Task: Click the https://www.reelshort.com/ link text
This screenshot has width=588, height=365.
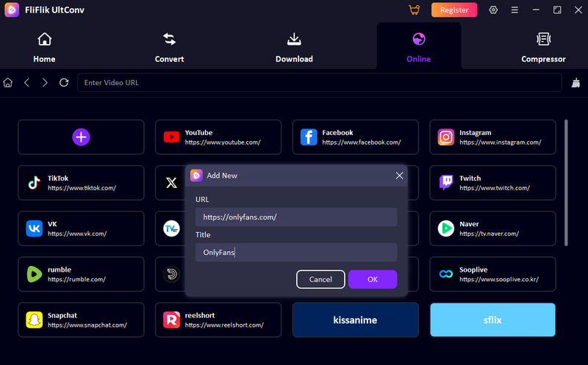Action: coord(224,325)
